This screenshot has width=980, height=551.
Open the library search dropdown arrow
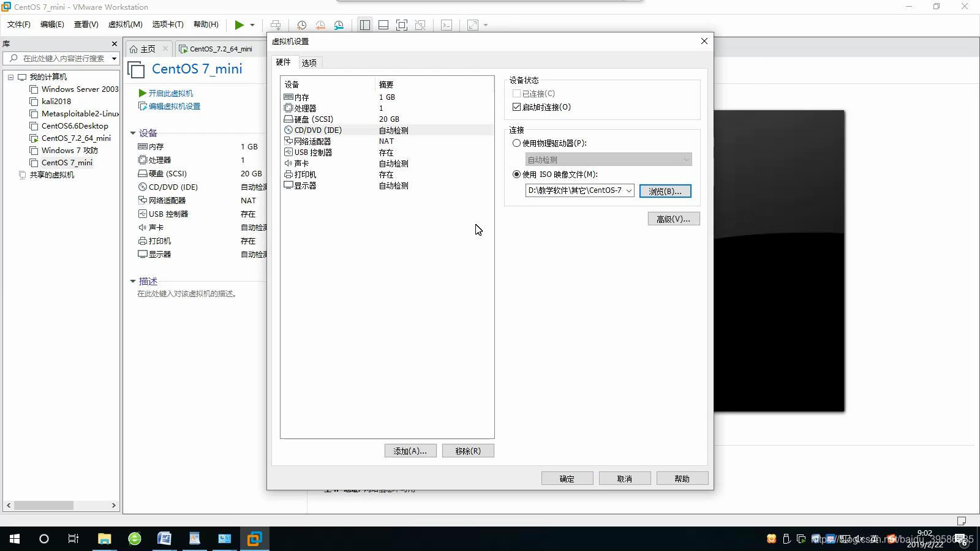pos(114,58)
